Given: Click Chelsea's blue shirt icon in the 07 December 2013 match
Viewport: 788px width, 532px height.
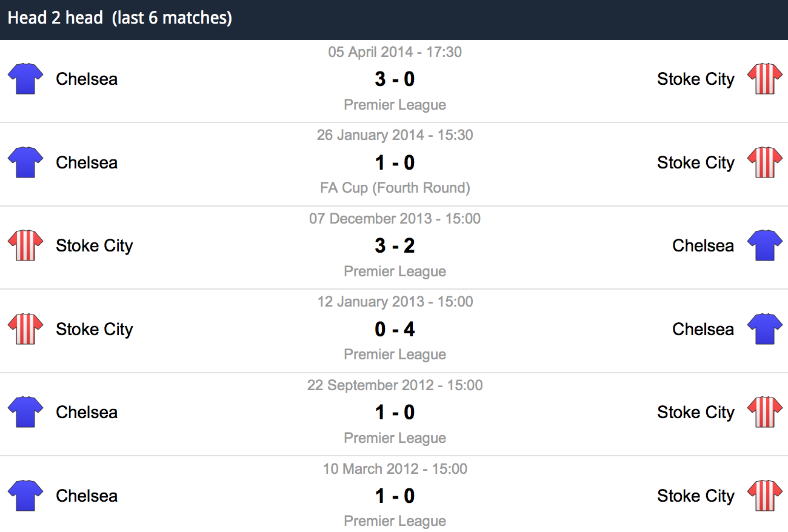Looking at the screenshot, I should click(764, 245).
